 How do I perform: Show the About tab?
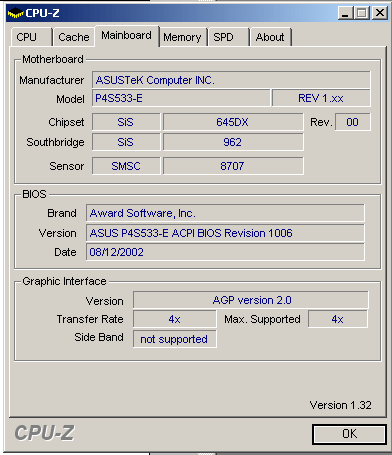(x=271, y=37)
